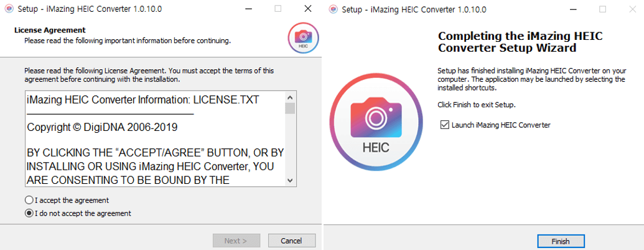Click the license agreement text box
This screenshot has height=250, width=644.
[161, 139]
